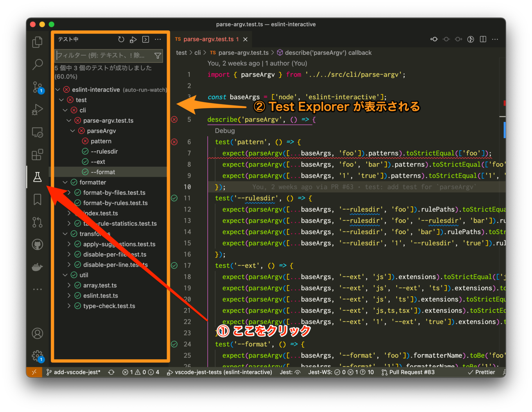
Task: Select format-by-rules.test.ts in tree
Action: [115, 203]
